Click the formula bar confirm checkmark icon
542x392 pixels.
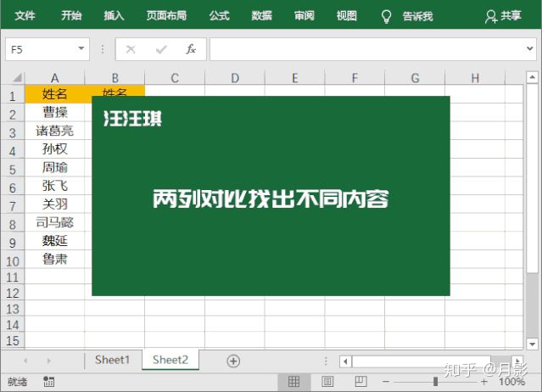[161, 49]
